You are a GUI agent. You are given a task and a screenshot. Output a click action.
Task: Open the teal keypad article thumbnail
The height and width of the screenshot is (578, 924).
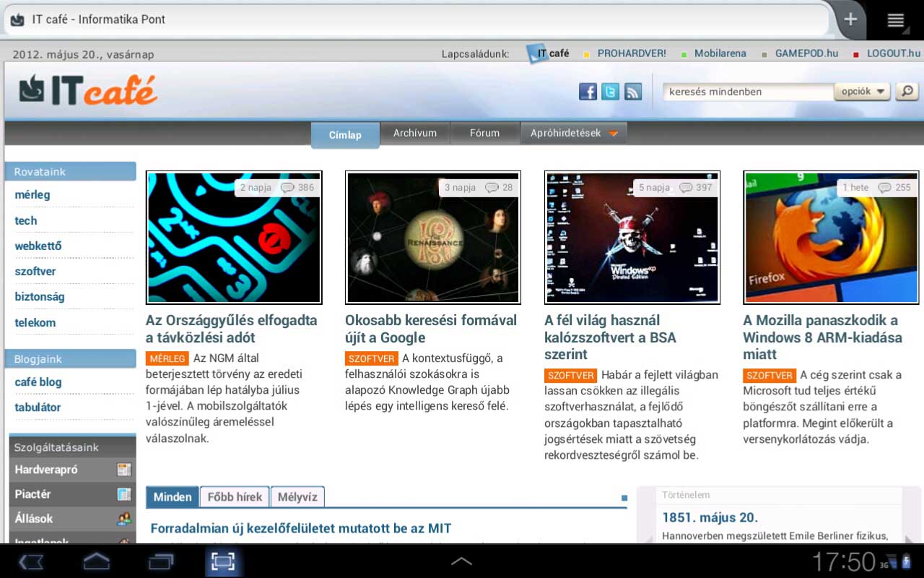click(234, 238)
